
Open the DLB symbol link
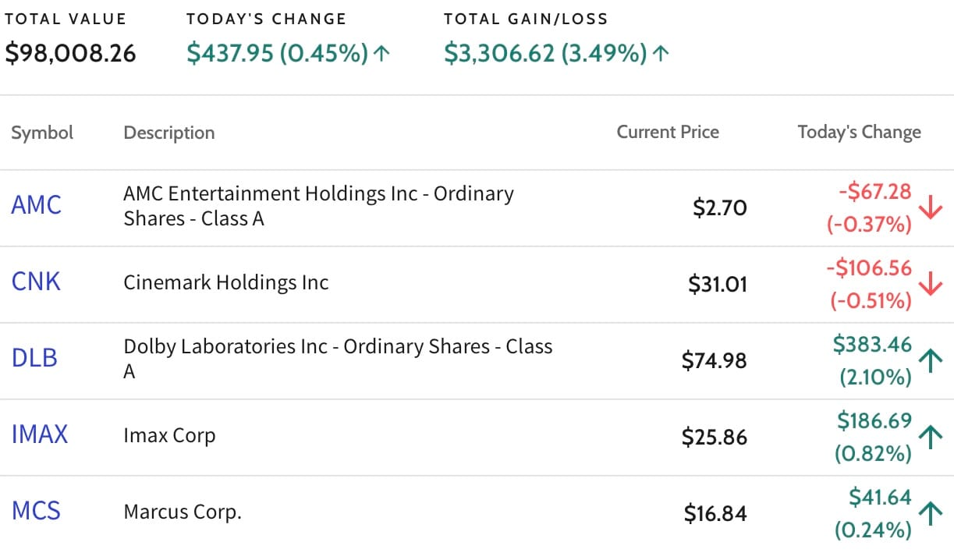pos(34,358)
